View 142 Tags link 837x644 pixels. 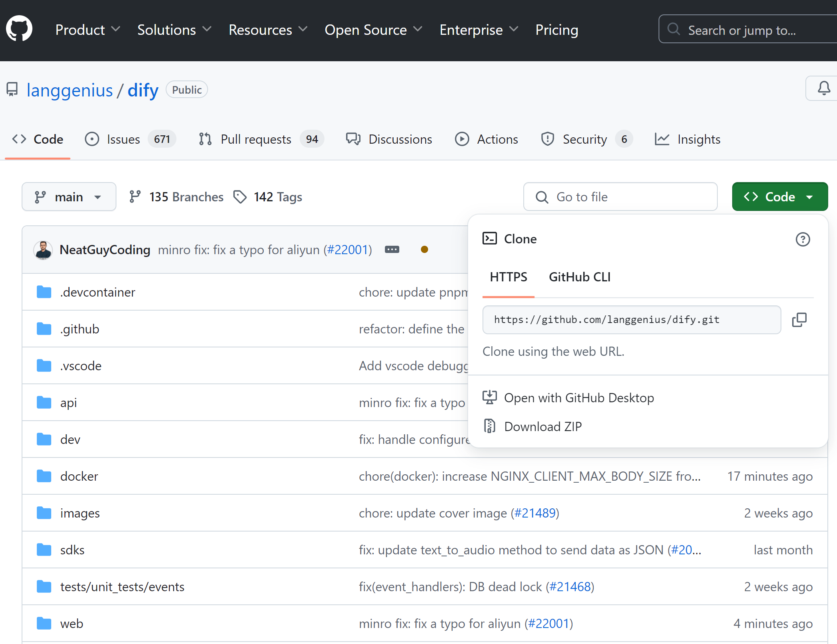268,197
